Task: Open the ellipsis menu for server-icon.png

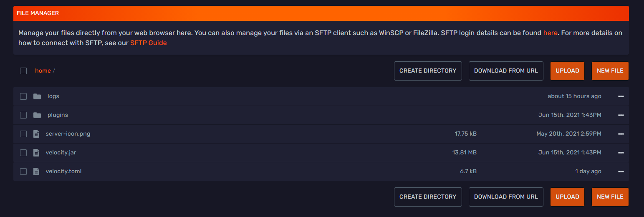Action: tap(621, 134)
